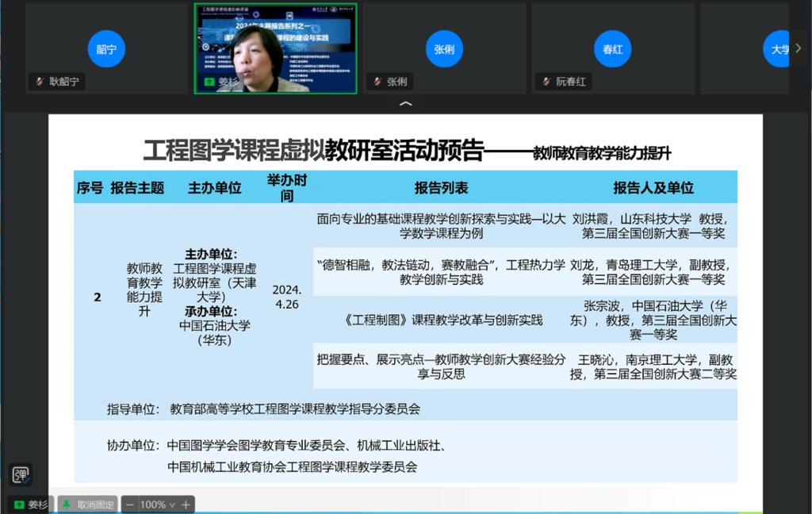Click the green screen-share icon beside 姜杉 at bottom
Viewport: 812px width, 514px height.
point(19,504)
